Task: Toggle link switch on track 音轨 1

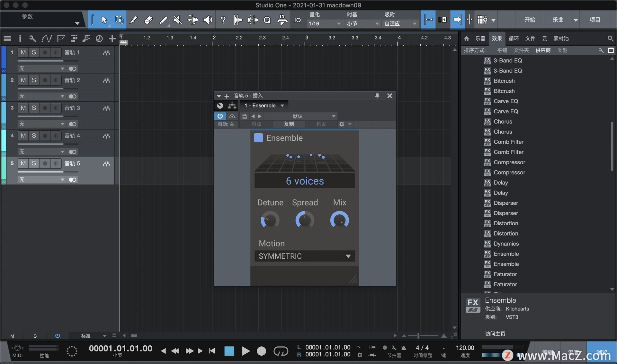Action: tap(73, 68)
